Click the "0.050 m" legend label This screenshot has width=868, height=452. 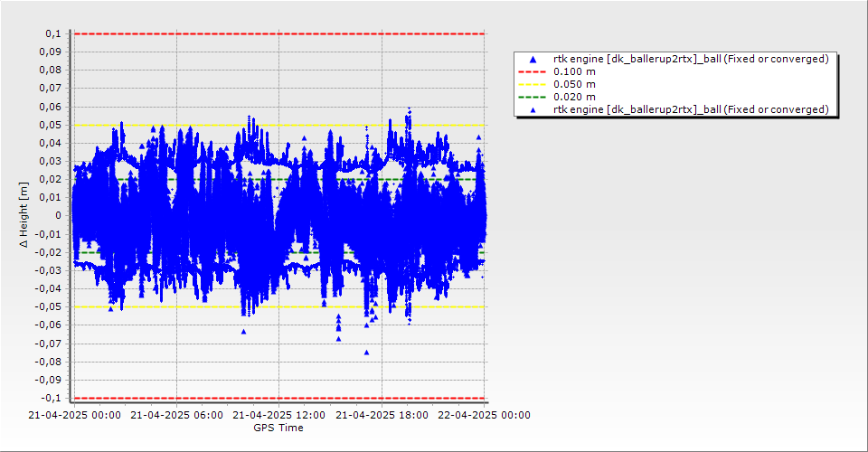[x=575, y=85]
